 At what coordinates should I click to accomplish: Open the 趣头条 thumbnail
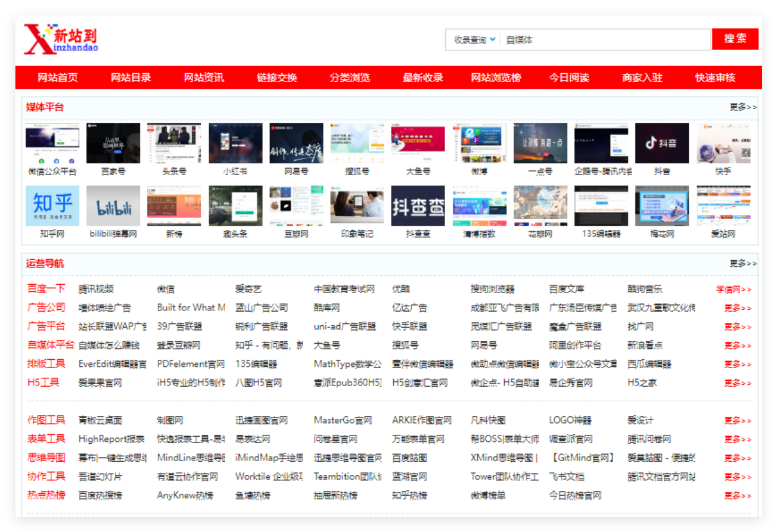[235, 206]
